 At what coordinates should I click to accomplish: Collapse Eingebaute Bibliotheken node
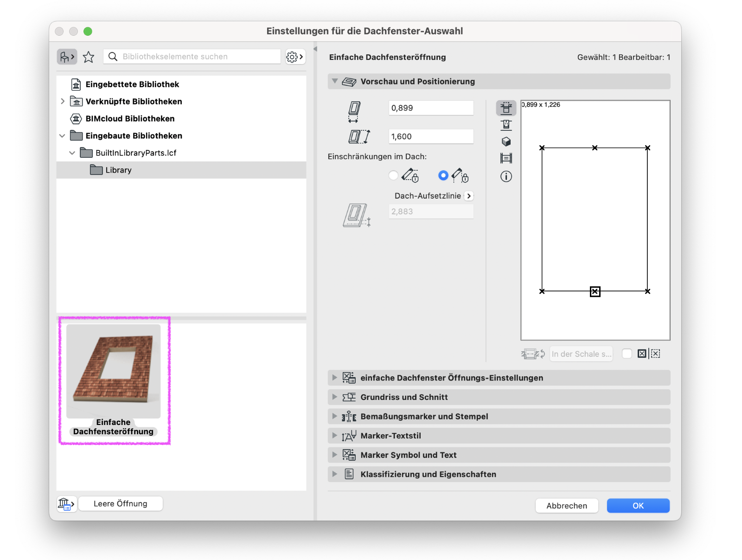point(62,136)
